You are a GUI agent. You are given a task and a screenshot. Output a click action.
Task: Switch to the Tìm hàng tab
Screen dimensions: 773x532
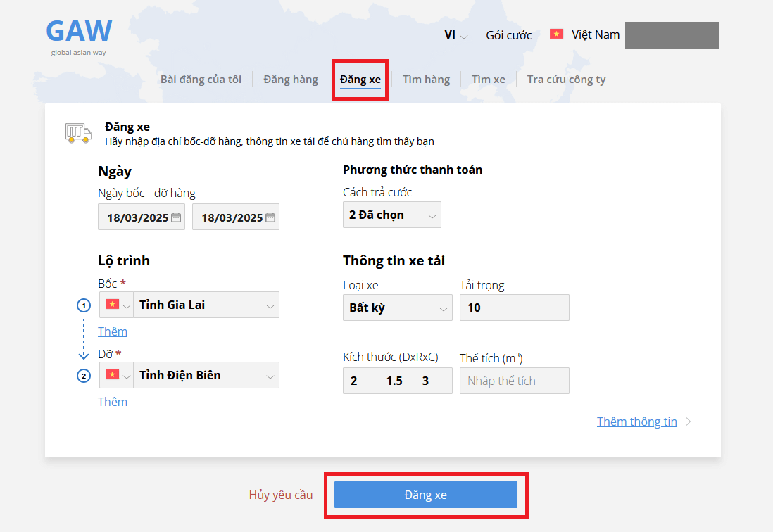pos(426,80)
